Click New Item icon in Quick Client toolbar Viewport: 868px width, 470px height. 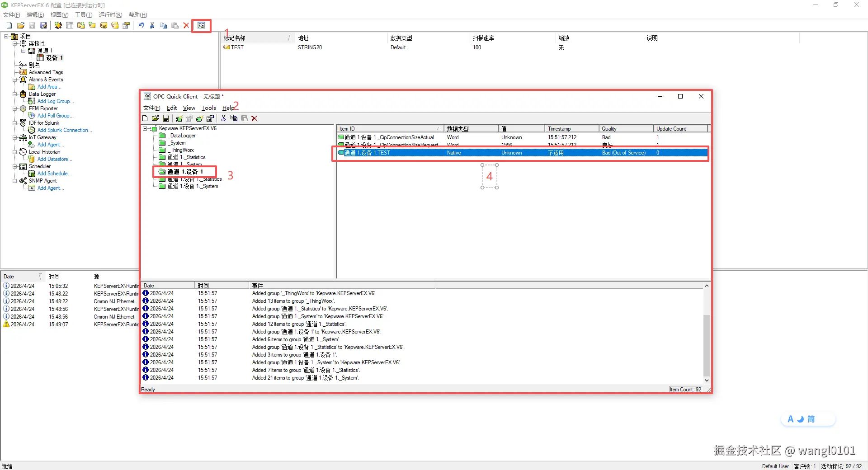[x=199, y=118]
